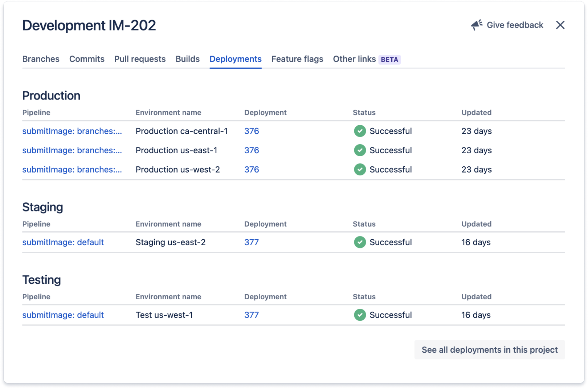
Task: Click the success checkmark for Production ca-central-1
Action: point(359,131)
